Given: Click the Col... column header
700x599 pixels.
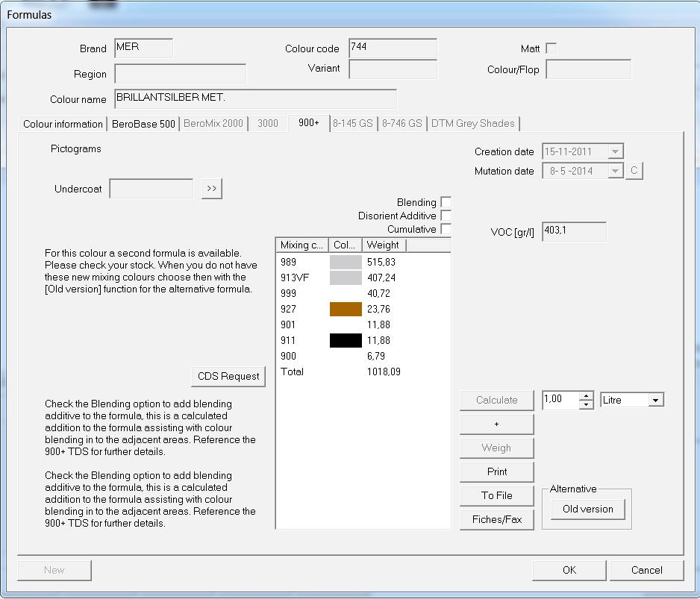Looking at the screenshot, I should coord(345,245).
